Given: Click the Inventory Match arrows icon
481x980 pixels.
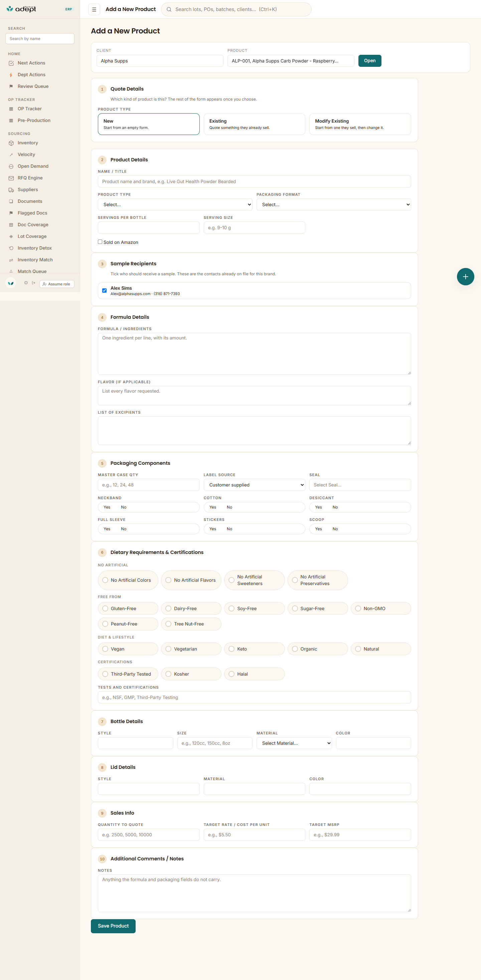Looking at the screenshot, I should click(11, 260).
